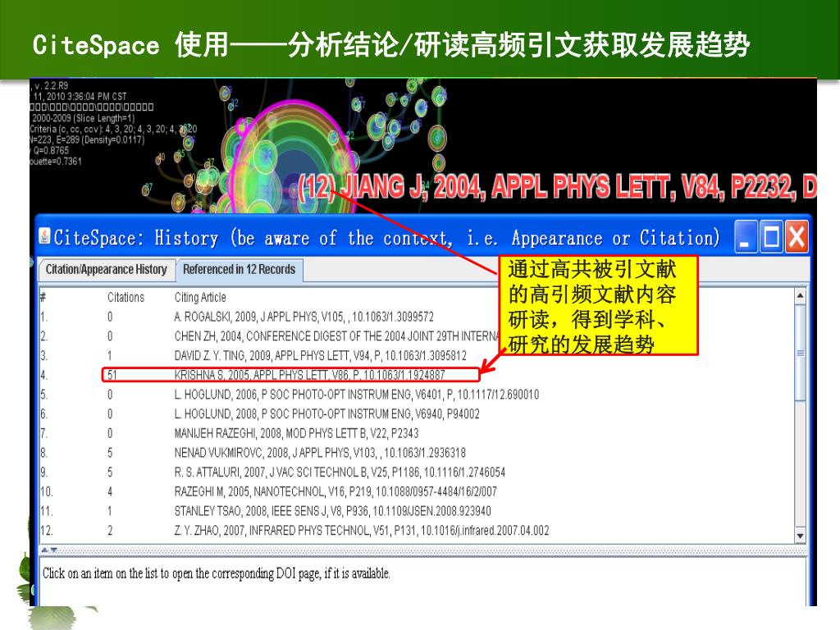Select Z. Y. ZHAO 2007 Infrared Phys row
The image size is (840, 630).
tap(362, 531)
